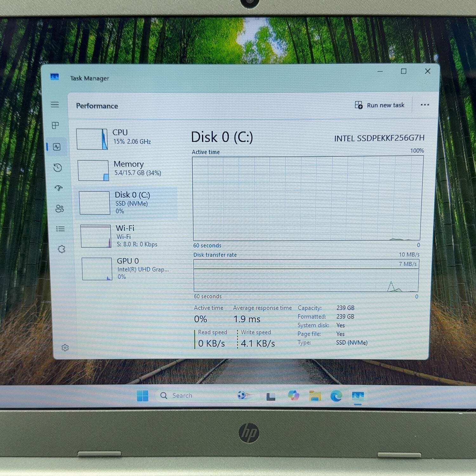Open the App history page icon
Screen dimensions: 476x476
click(57, 168)
